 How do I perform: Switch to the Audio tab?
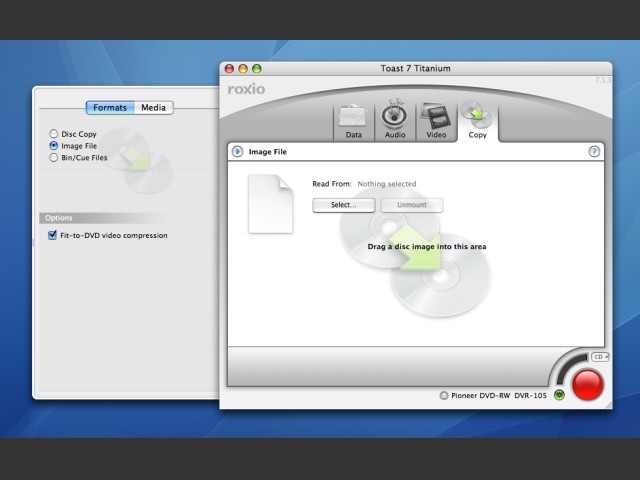[x=395, y=121]
